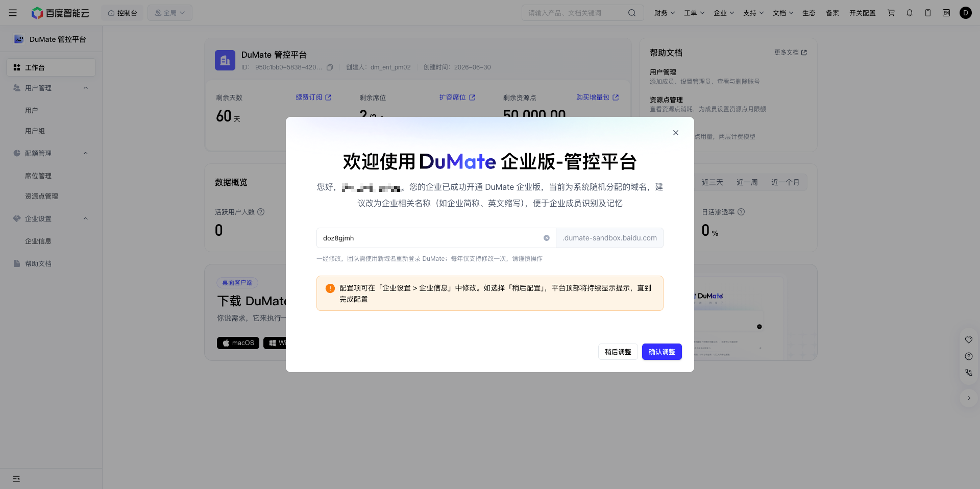Select the 近一周 time range tab
Viewport: 980px width, 489px height.
tap(747, 182)
